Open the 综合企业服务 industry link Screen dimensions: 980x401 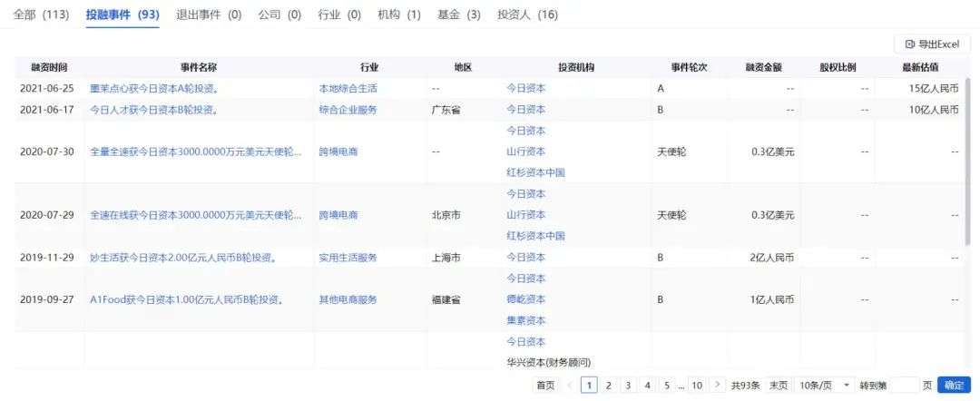click(348, 110)
